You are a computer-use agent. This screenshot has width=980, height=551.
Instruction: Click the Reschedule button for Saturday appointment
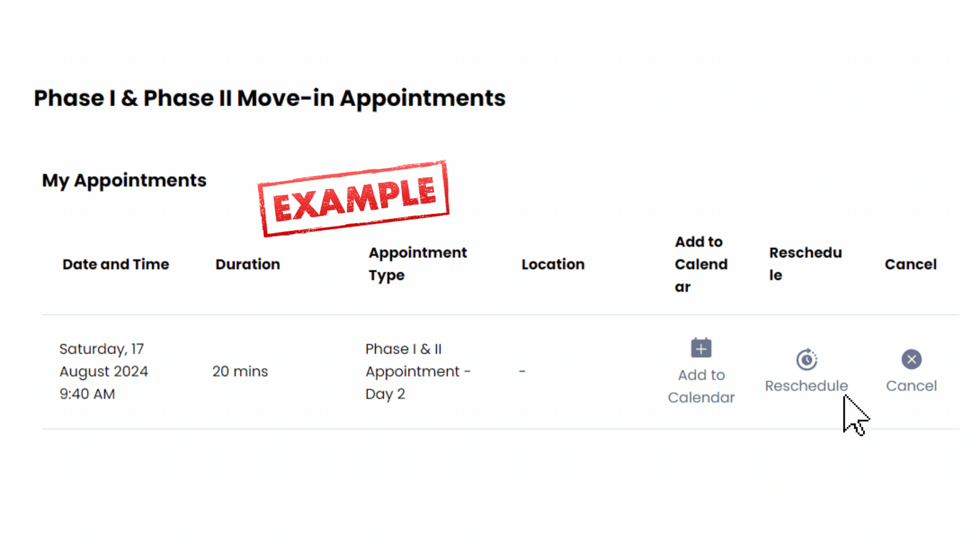806,371
